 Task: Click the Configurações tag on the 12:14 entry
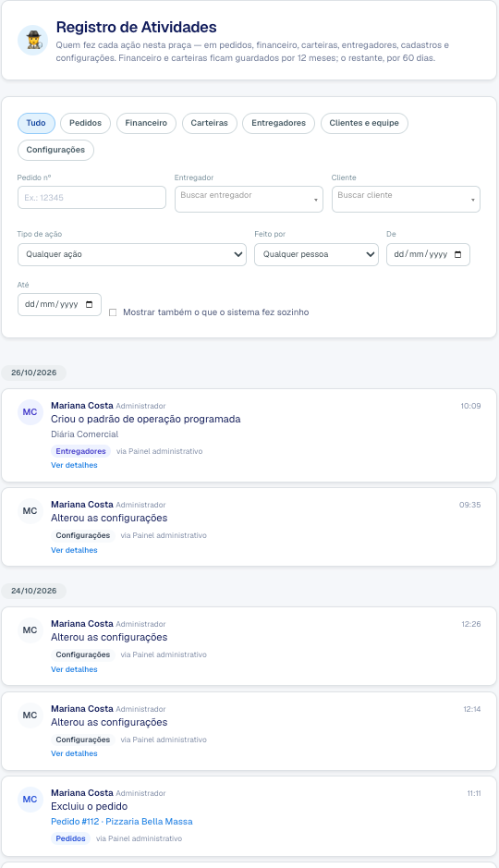pos(83,740)
